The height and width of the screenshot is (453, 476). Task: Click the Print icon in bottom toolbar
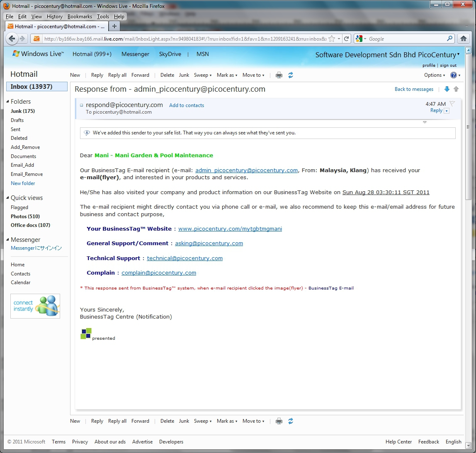point(279,421)
